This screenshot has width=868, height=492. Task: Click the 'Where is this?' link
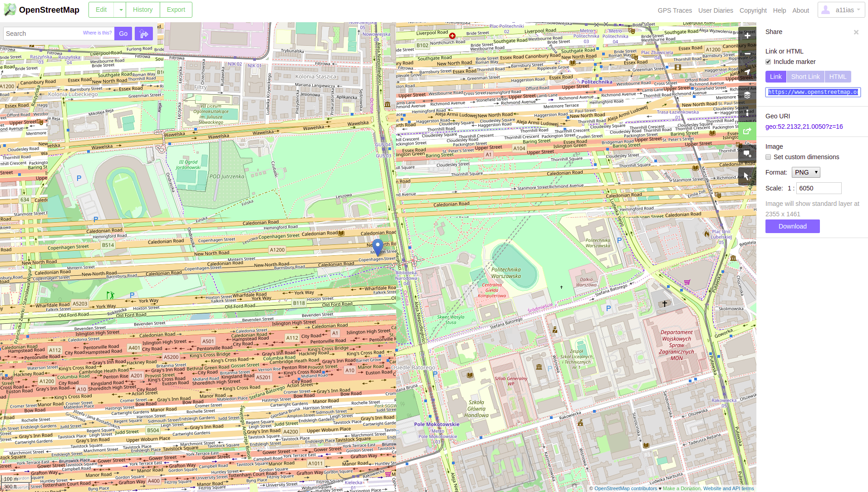pos(97,33)
